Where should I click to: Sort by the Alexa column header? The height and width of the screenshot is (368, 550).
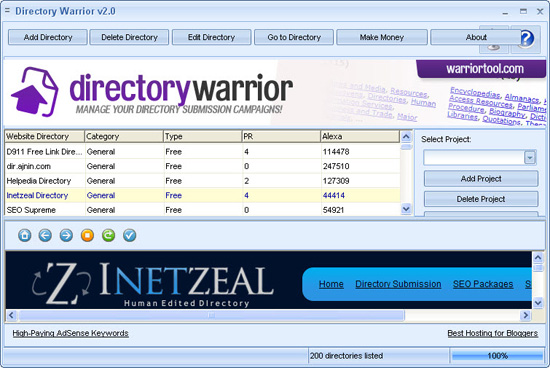click(x=360, y=136)
